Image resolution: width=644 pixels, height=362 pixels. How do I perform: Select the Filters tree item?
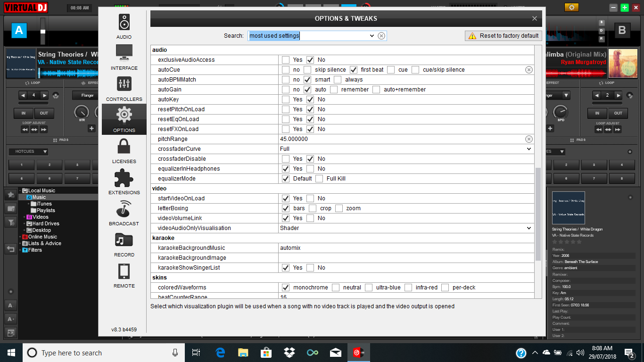pos(35,250)
